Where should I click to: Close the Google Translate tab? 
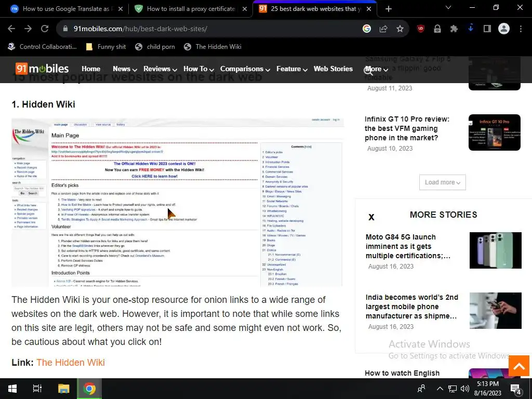click(x=121, y=9)
